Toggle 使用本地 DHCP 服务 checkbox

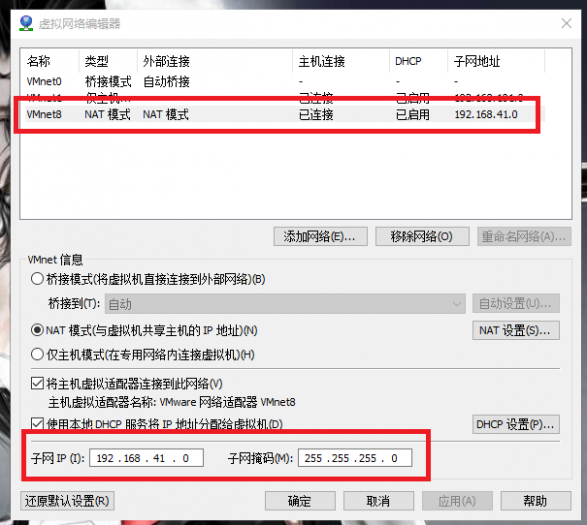coord(37,424)
